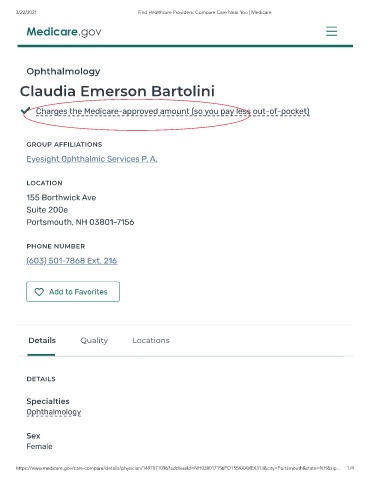Call the (603) 501-7868 phone number link

72,261
